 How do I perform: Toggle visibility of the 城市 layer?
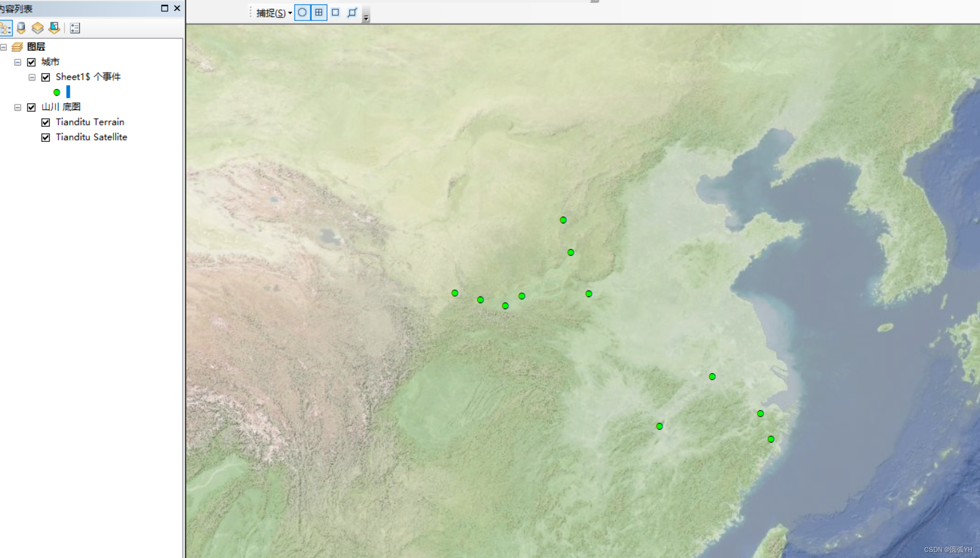coord(31,62)
